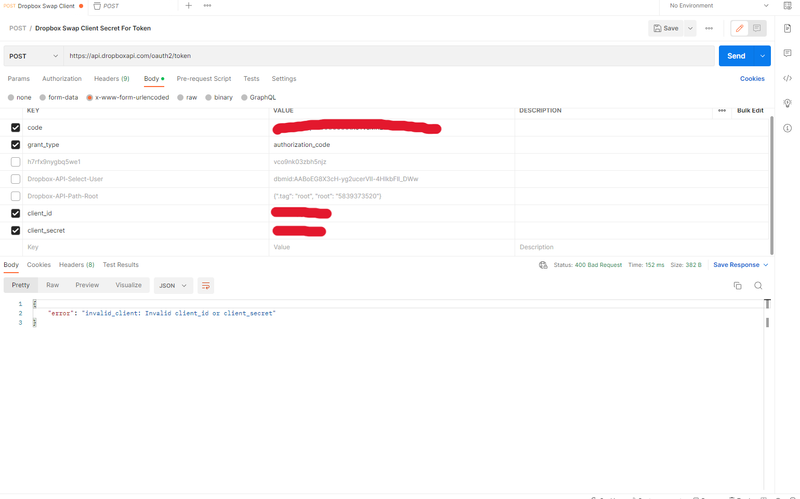800x499 pixels.
Task: Click the request URL input field
Action: pyautogui.click(x=389, y=56)
